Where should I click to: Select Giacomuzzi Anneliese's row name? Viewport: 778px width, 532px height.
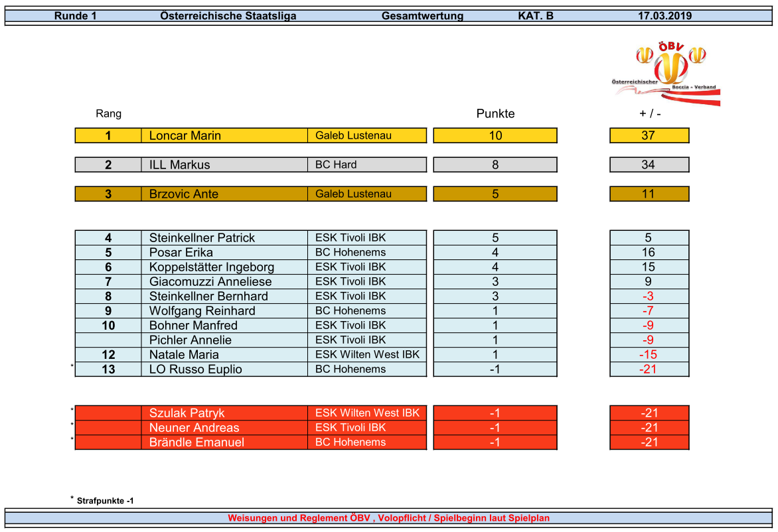point(210,282)
